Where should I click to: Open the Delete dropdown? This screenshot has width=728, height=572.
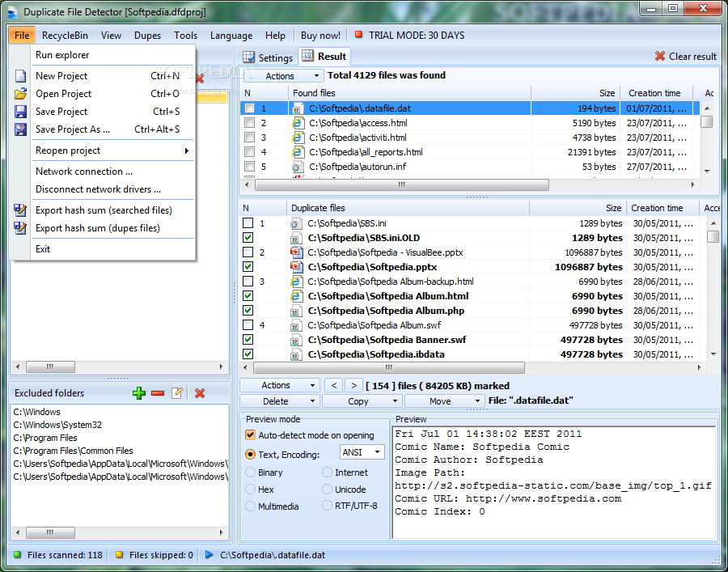[280, 401]
